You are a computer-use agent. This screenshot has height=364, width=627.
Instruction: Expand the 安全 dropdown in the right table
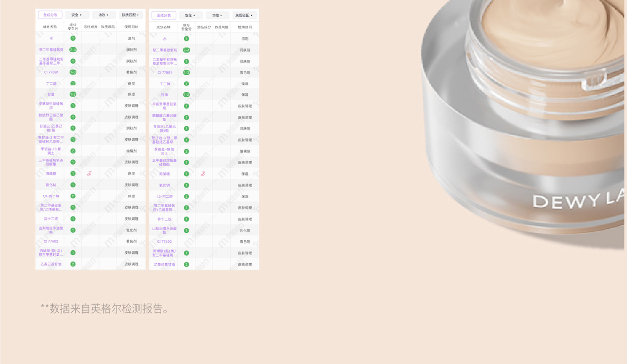[x=191, y=15]
